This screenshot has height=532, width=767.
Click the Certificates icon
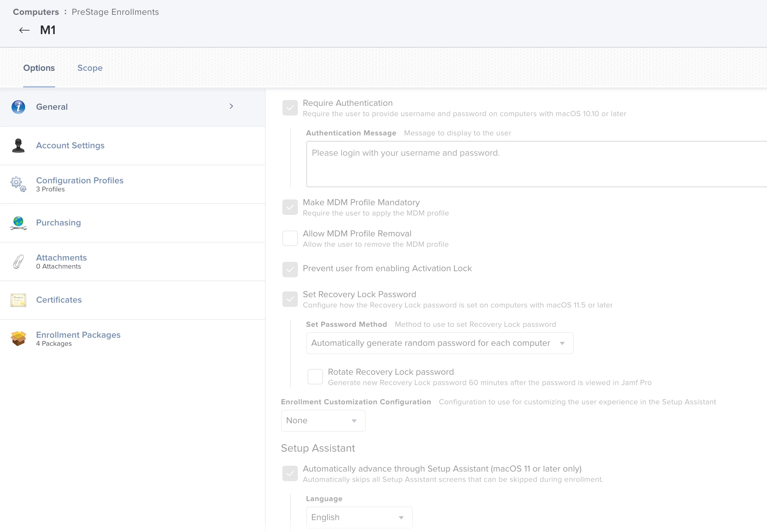coord(18,300)
